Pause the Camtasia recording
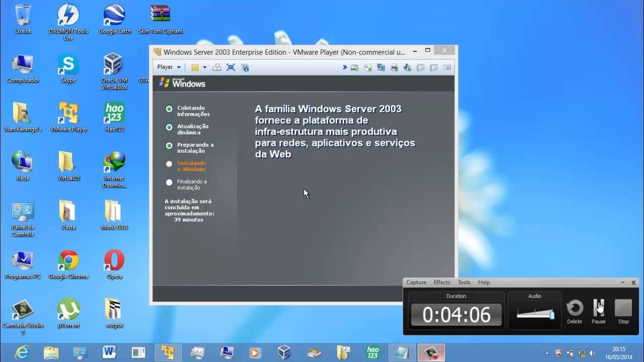 pyautogui.click(x=599, y=311)
